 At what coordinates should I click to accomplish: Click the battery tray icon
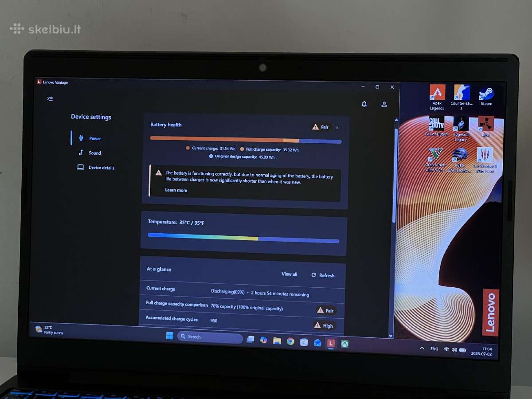click(x=462, y=350)
